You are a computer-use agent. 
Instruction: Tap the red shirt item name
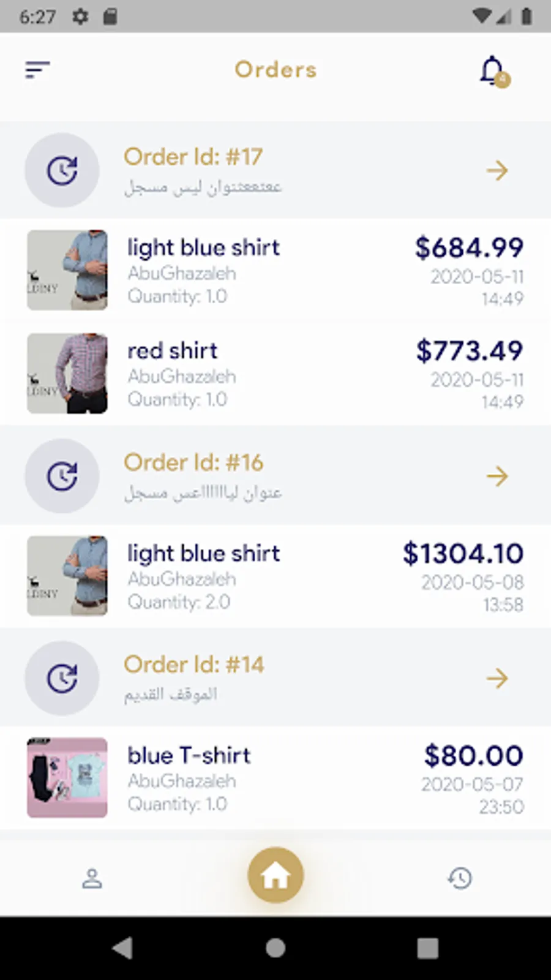coord(173,351)
